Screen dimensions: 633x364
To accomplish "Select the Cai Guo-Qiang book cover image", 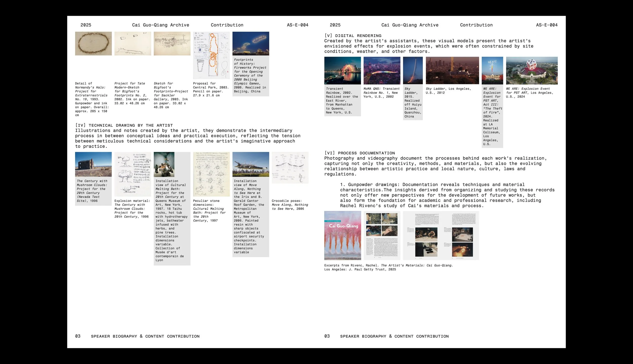I will 343,235.
